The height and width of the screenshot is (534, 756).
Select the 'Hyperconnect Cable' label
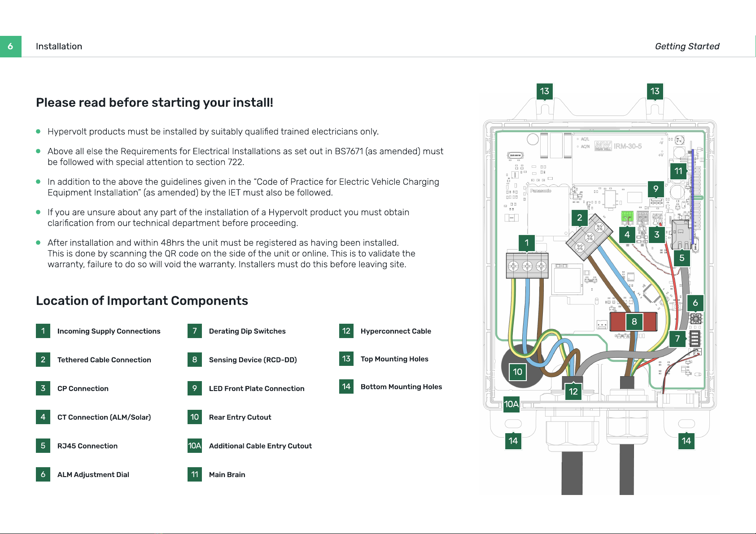(396, 331)
